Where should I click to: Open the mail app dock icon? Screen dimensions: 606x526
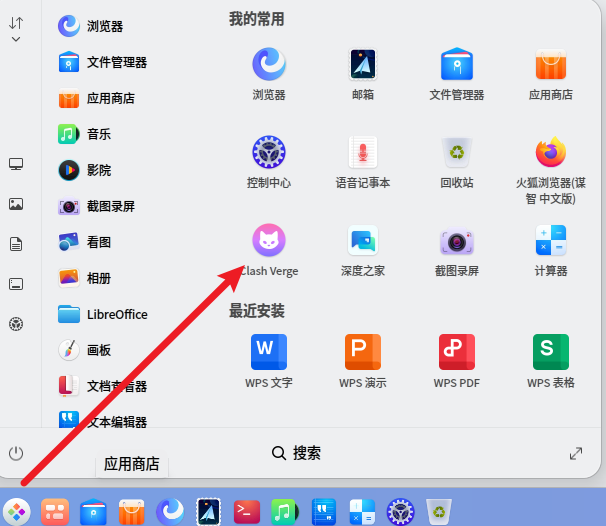coord(208,512)
